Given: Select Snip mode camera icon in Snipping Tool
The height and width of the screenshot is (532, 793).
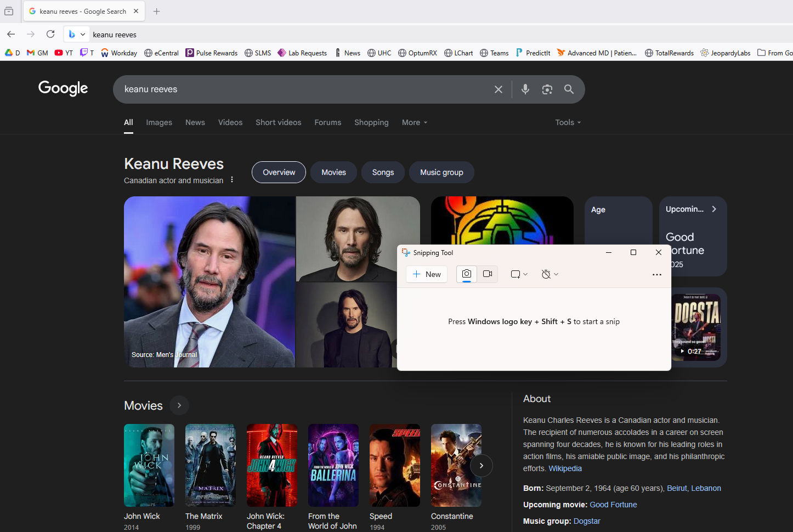Looking at the screenshot, I should (467, 274).
